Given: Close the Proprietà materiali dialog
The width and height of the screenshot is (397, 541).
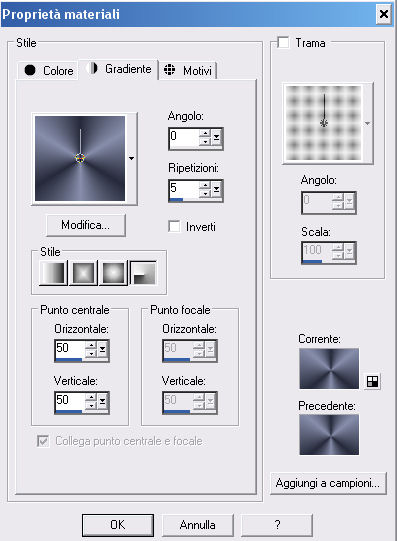Looking at the screenshot, I should click(x=384, y=14).
